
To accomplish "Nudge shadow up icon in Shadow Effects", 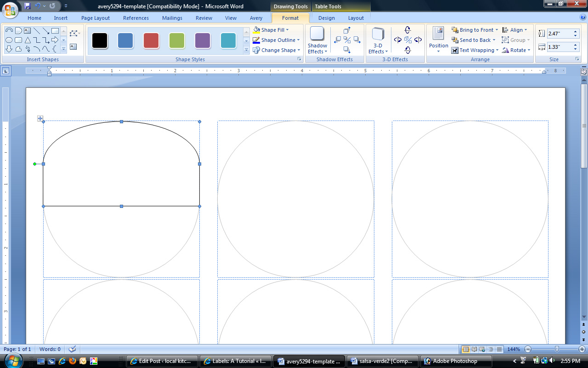I will [347, 30].
